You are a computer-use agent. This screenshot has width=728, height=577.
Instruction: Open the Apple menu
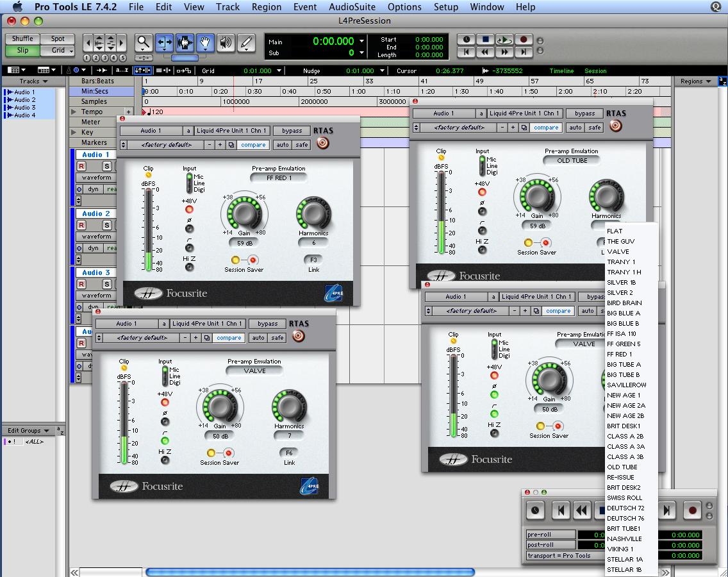tap(18, 6)
